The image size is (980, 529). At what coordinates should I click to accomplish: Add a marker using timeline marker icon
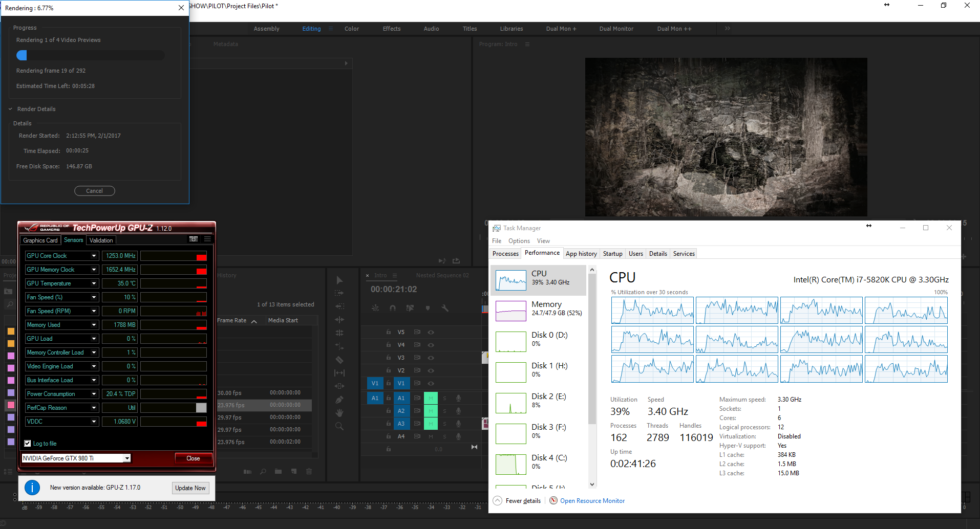tap(428, 308)
